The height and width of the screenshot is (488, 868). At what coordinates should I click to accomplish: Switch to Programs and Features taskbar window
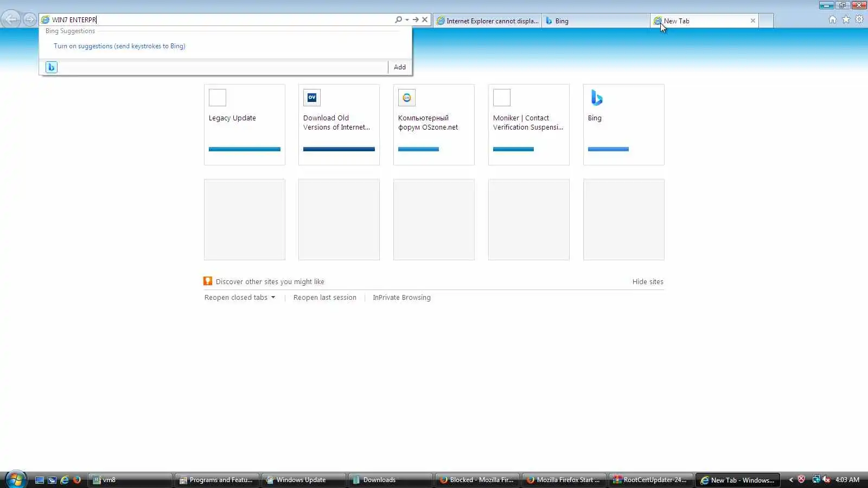217,480
